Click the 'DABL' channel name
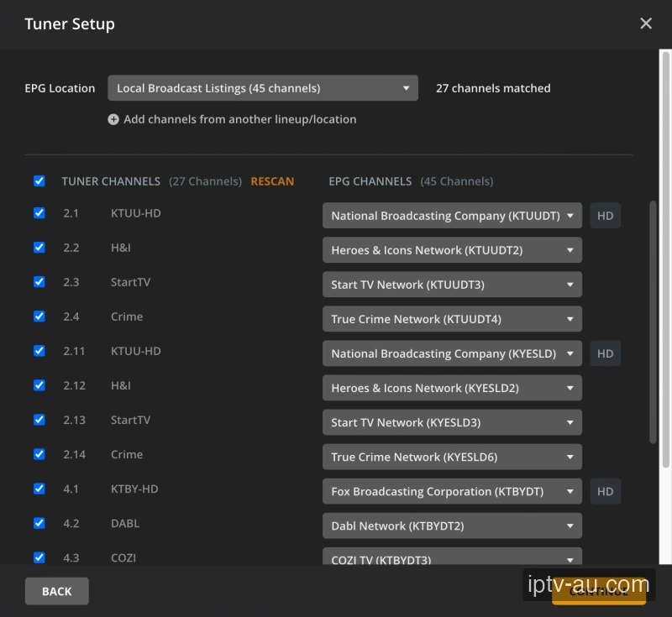The height and width of the screenshot is (617, 672). click(x=124, y=523)
